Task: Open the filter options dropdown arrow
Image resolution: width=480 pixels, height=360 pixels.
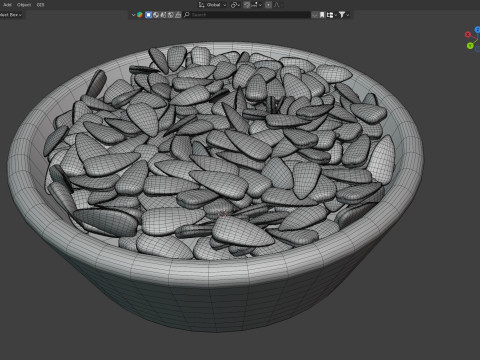Action: (x=348, y=15)
